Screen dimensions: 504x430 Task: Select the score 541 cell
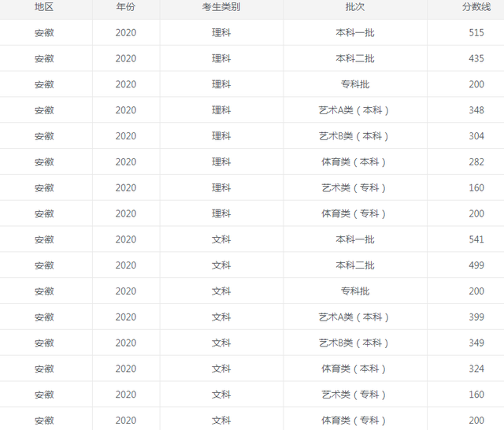pyautogui.click(x=476, y=239)
